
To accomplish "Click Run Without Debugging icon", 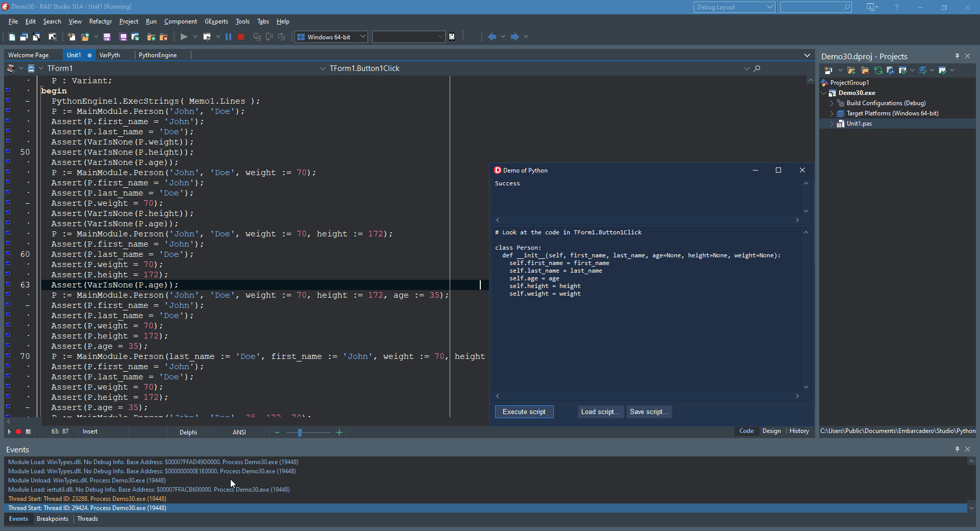I will (x=207, y=37).
